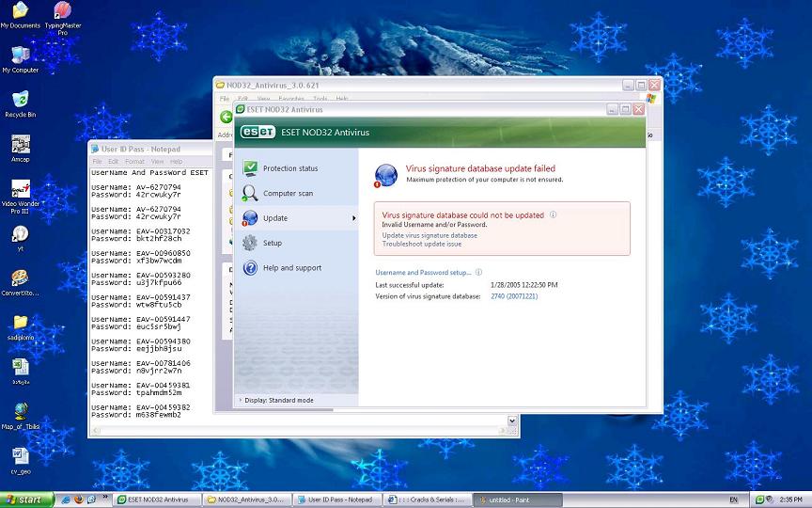Open Notepad Help menu
The height and width of the screenshot is (508, 812).
click(176, 161)
